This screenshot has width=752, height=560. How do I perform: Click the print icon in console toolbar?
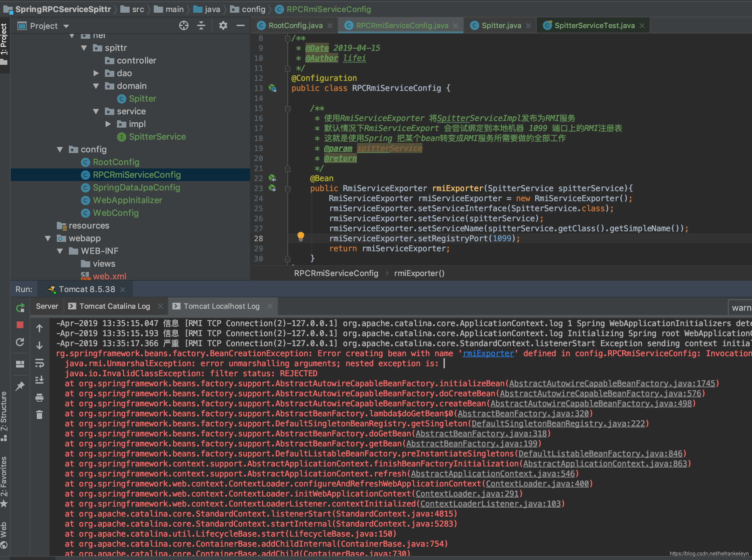39,397
